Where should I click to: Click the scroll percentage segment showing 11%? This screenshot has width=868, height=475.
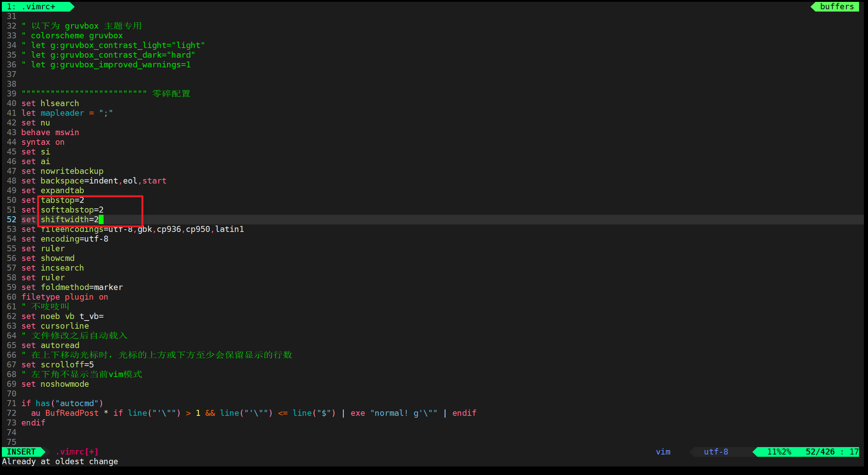point(779,452)
